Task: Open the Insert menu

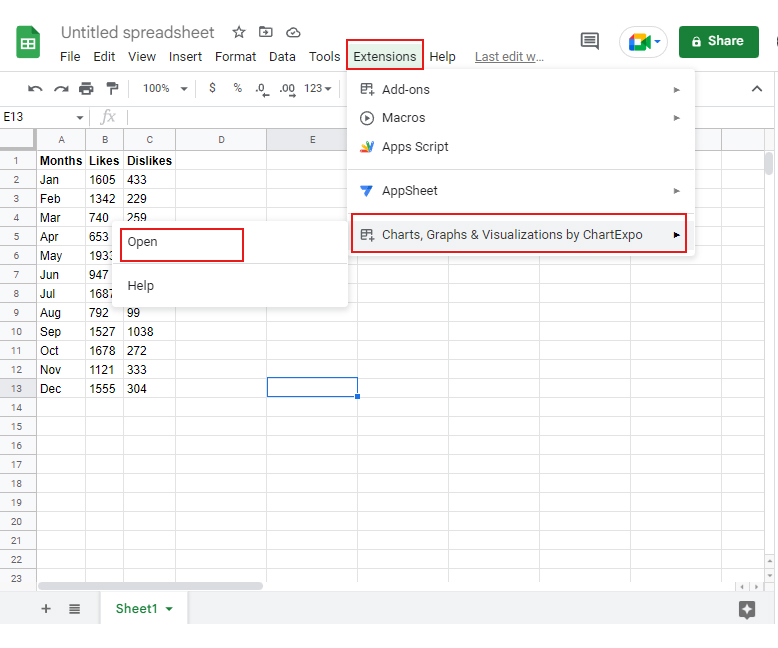Action: click(x=185, y=57)
